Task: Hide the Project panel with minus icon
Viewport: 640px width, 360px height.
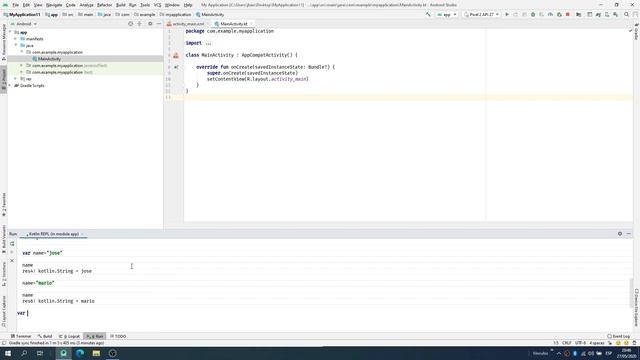Action: point(159,24)
